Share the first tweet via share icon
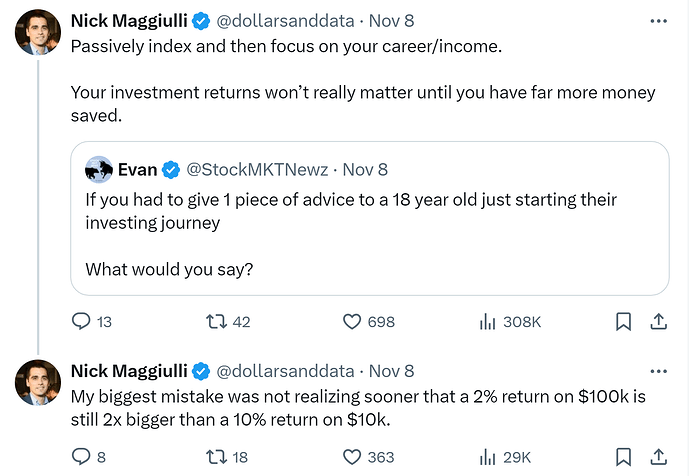Screen dimensions: 690x476 (659, 322)
